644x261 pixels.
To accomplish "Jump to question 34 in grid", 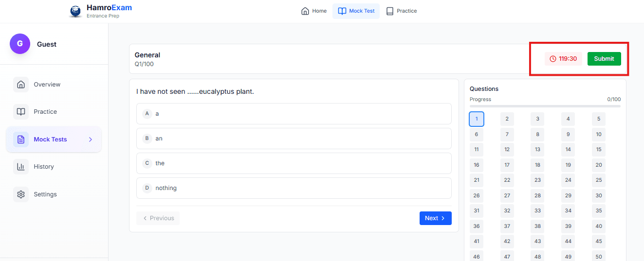I will point(568,211).
